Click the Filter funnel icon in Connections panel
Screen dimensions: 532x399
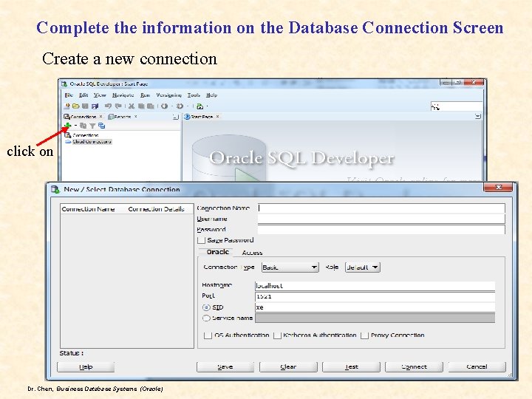[92, 126]
